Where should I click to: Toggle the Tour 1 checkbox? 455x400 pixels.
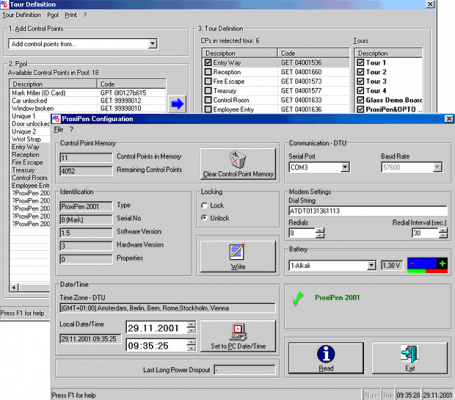pos(360,63)
